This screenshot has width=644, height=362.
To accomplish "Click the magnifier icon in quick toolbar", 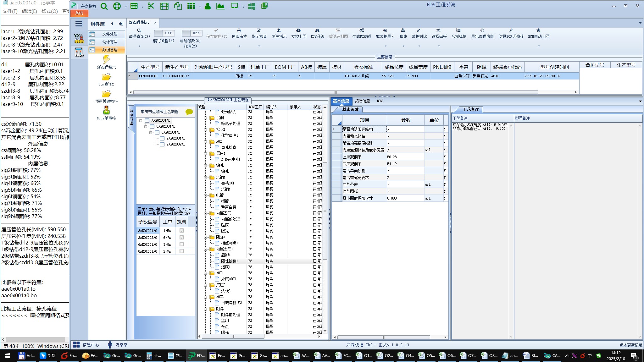I will click(104, 6).
